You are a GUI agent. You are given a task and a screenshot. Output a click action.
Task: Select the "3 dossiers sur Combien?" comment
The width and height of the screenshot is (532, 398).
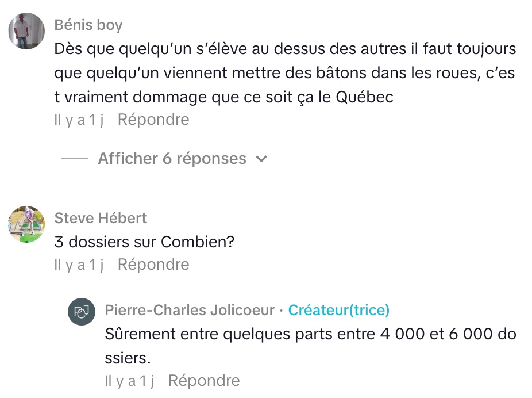144,242
